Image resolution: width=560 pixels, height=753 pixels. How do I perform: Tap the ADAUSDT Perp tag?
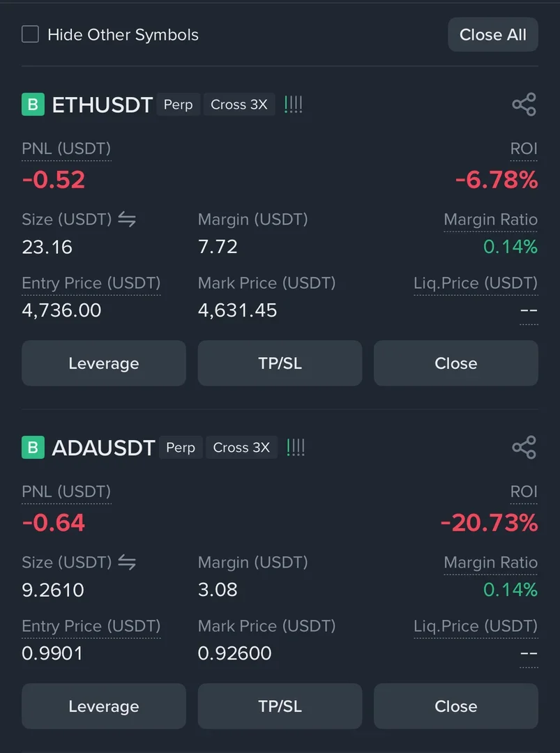tap(181, 448)
